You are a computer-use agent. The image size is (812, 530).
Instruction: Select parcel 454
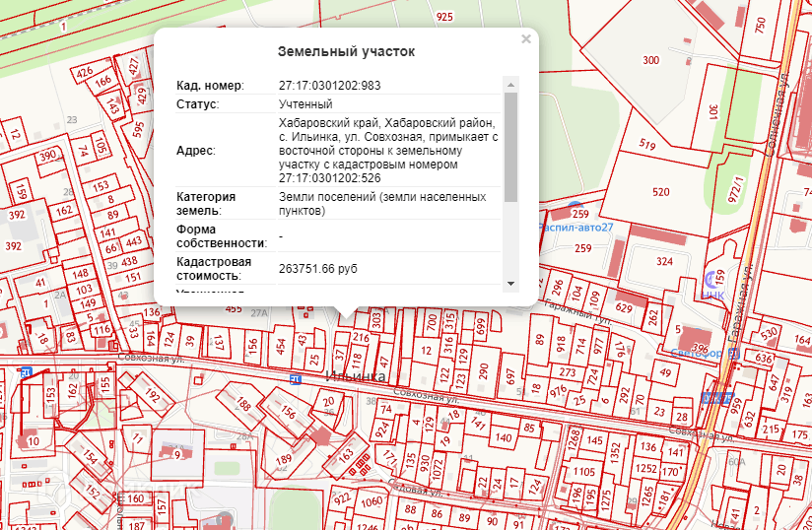click(281, 345)
